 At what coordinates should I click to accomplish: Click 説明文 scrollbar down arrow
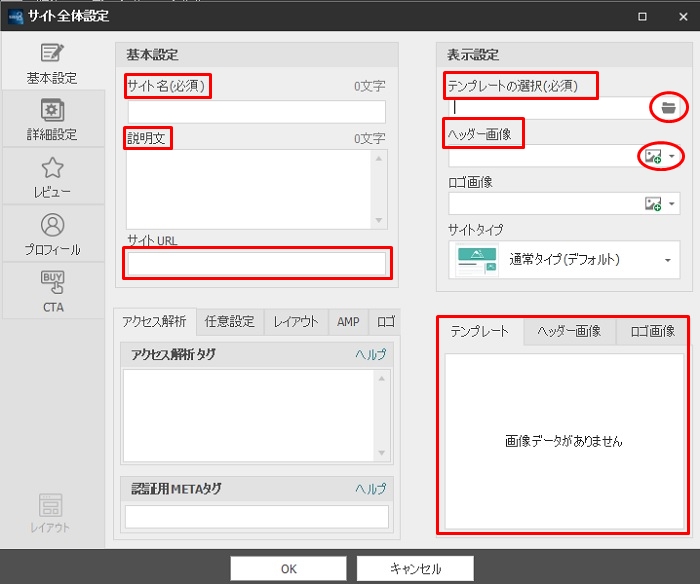(x=379, y=220)
